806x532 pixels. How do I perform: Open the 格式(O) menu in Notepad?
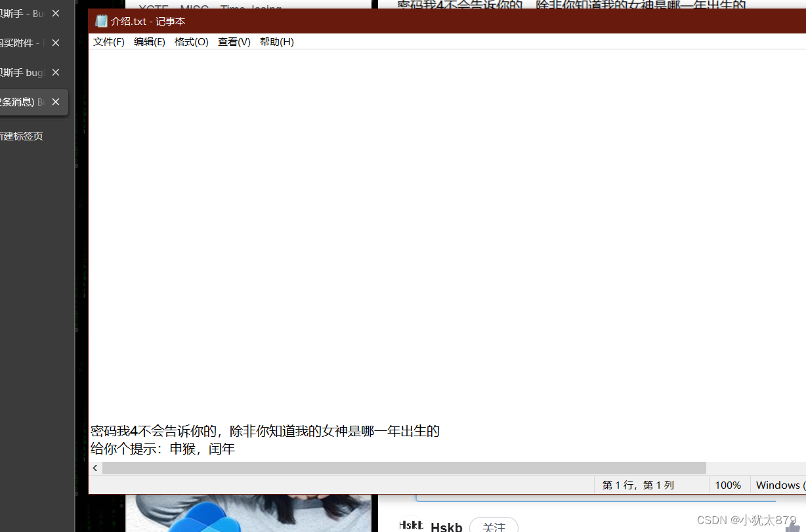pyautogui.click(x=192, y=42)
